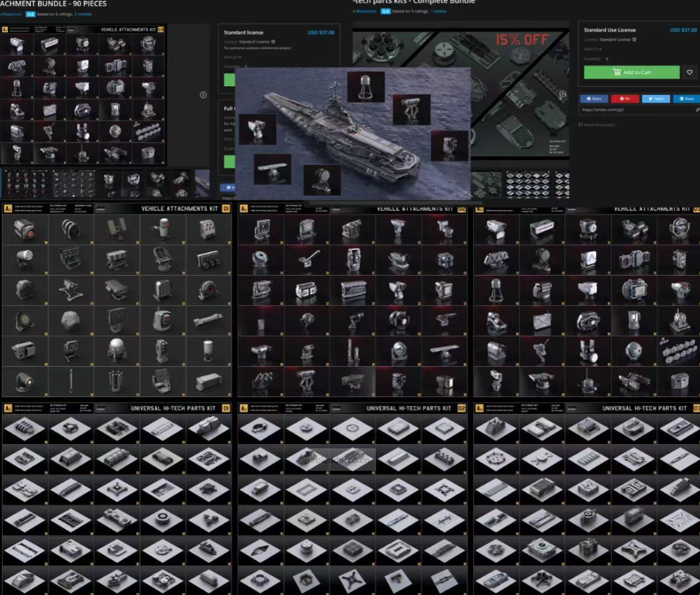Click USD $37.00 price of Standard license

pyautogui.click(x=321, y=32)
